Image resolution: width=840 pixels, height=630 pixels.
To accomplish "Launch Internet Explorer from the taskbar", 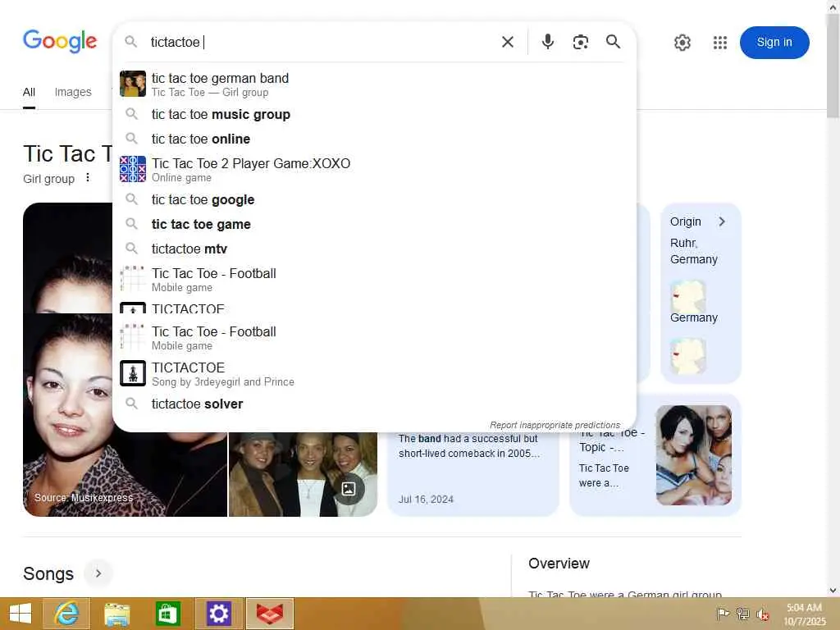I will [x=66, y=614].
